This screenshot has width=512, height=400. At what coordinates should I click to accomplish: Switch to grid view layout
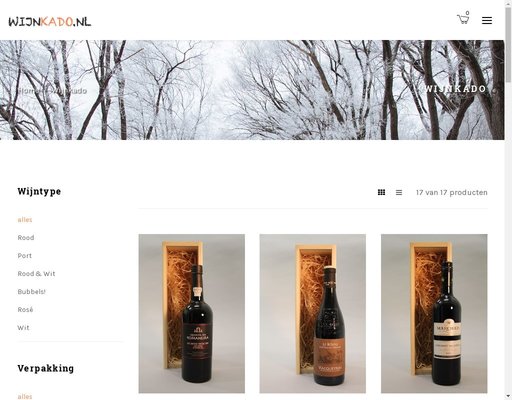(x=381, y=192)
